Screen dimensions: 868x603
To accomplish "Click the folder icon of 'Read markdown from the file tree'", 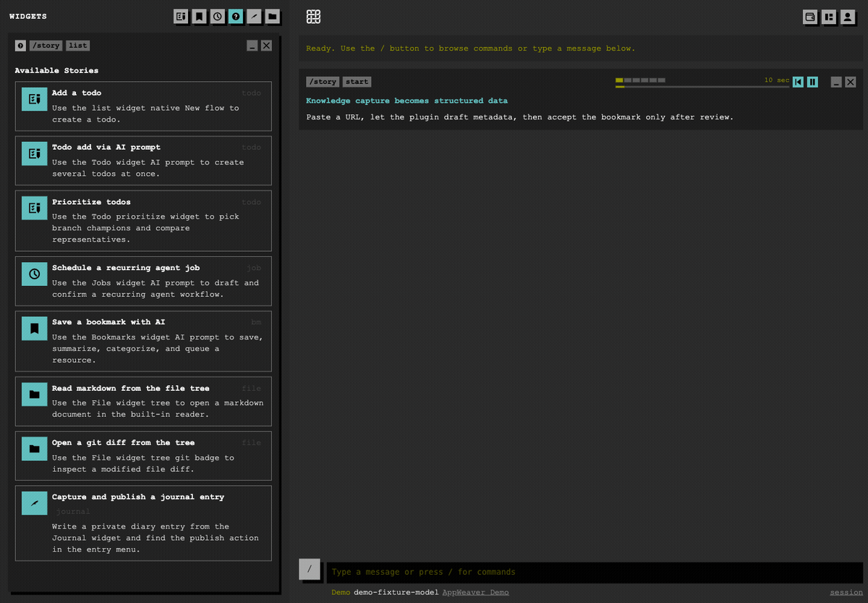I will click(x=34, y=395).
